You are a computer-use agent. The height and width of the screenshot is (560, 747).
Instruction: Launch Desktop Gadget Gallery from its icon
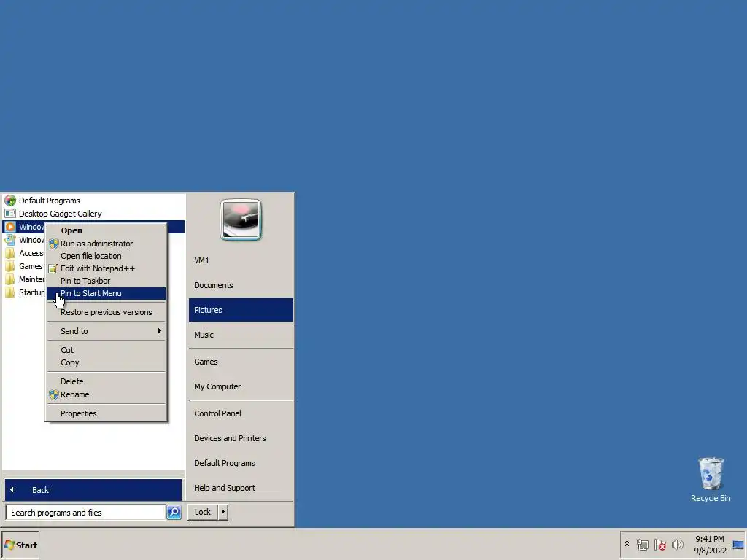click(10, 214)
